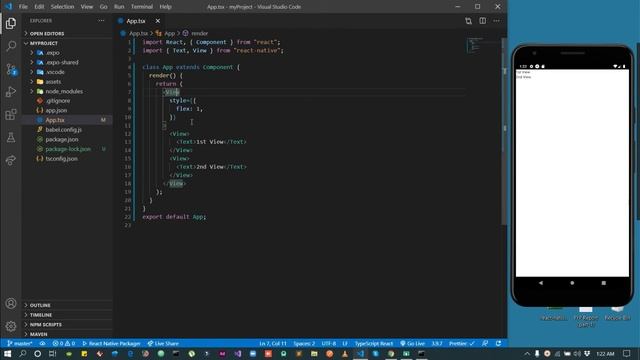The width and height of the screenshot is (640, 360).
Task: Click the Prettier status indicator
Action: click(462, 343)
